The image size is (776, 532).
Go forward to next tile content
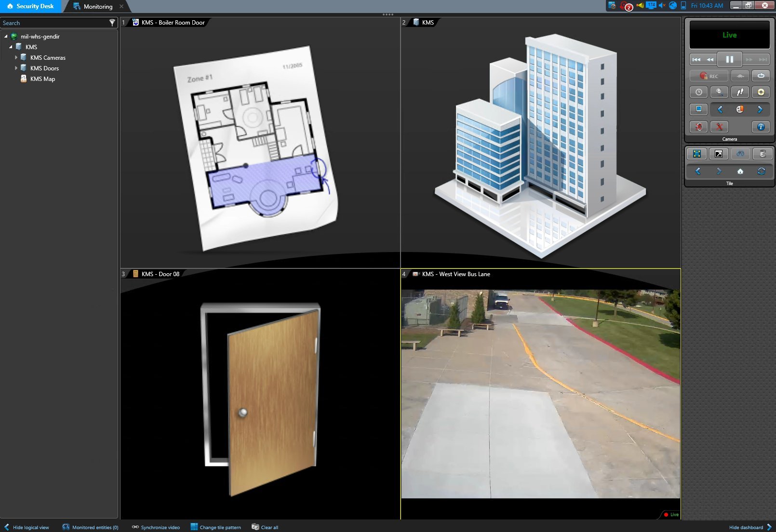click(719, 171)
